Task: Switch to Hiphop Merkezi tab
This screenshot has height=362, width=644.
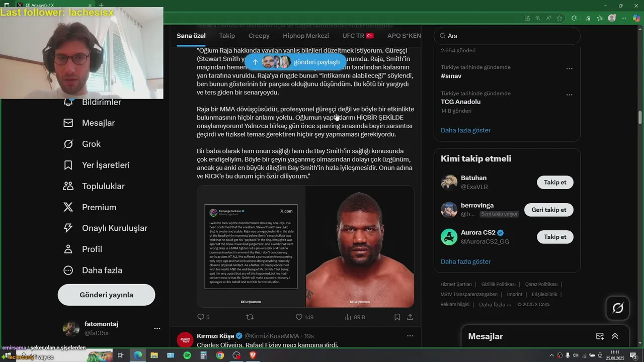Action: (306, 36)
